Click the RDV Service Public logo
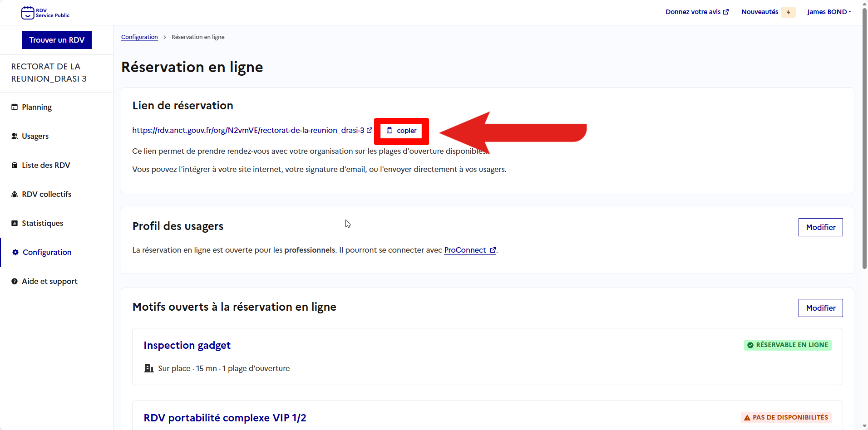This screenshot has height=430, width=868. click(45, 13)
